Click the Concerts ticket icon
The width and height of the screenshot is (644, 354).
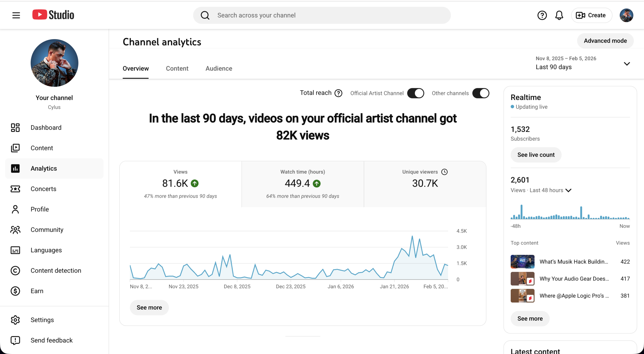[15, 189]
